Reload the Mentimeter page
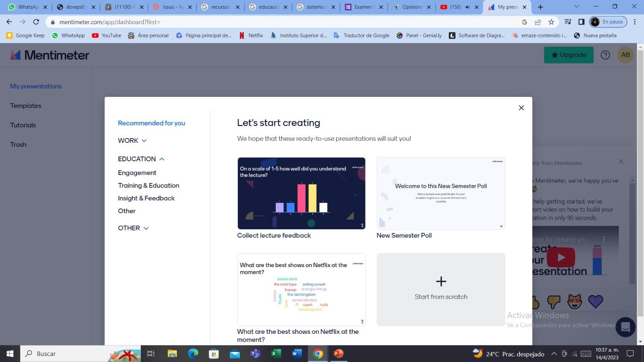This screenshot has width=644, height=362. pos(36,22)
